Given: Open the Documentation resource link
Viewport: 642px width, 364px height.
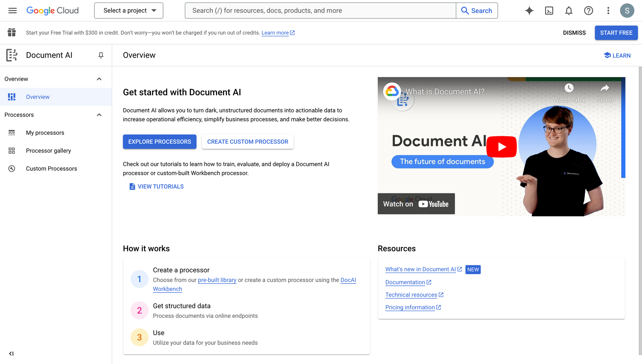Looking at the screenshot, I should click(x=408, y=282).
